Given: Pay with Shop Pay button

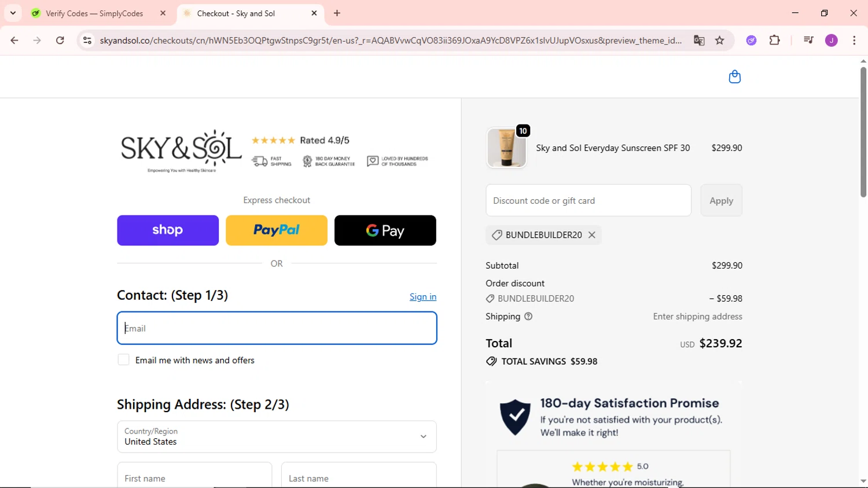Looking at the screenshot, I should click(168, 230).
